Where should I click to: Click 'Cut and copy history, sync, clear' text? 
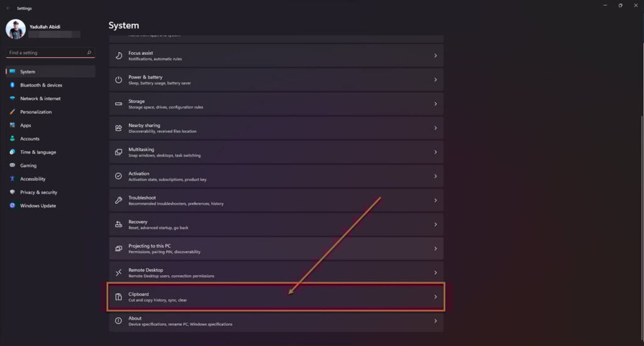click(157, 300)
